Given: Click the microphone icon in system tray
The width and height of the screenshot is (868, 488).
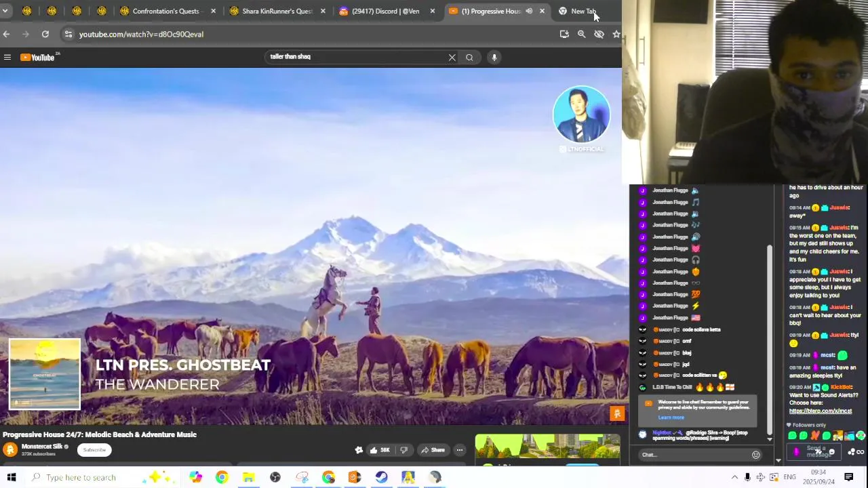Looking at the screenshot, I should [x=747, y=477].
